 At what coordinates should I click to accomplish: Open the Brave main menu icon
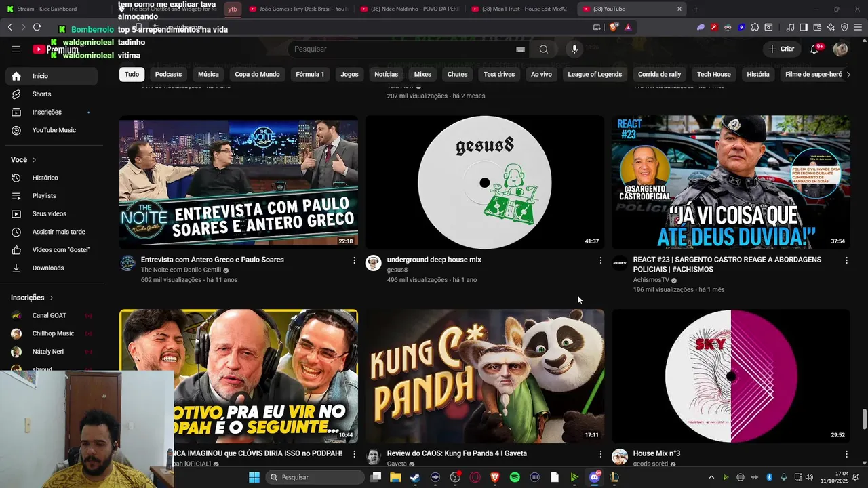tap(858, 27)
